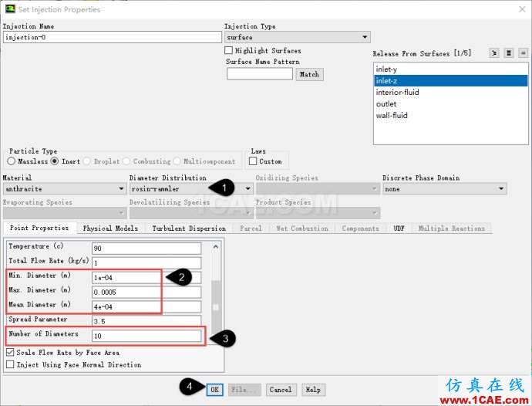Select inlet-y in the surfaces list
Screen dimensions: 532x406
coord(450,69)
